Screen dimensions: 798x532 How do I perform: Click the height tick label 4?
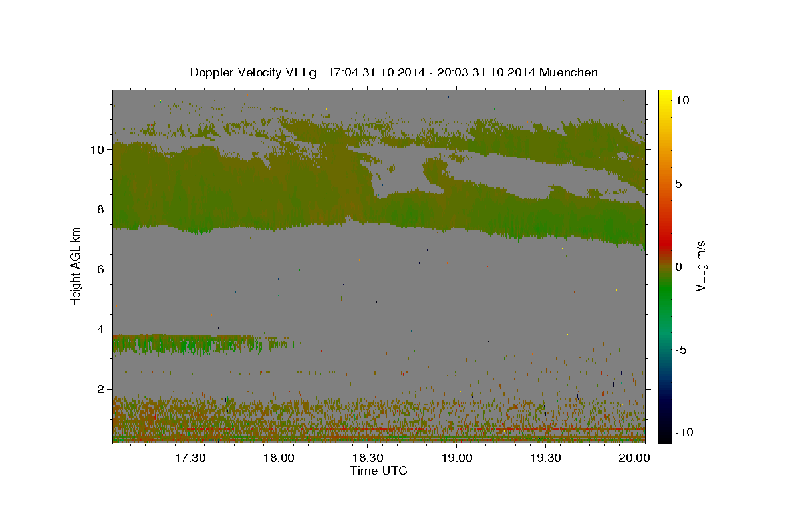[x=102, y=329]
